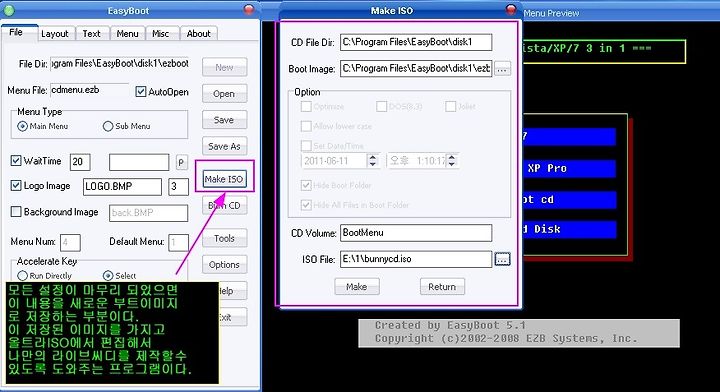The width and height of the screenshot is (720, 392).
Task: Close the EasyBoot window
Action: pos(249,9)
